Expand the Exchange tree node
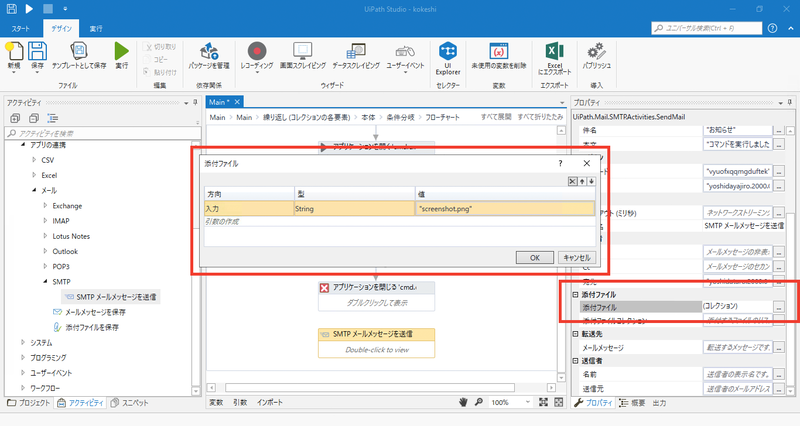The height and width of the screenshot is (426, 800). pyautogui.click(x=45, y=206)
